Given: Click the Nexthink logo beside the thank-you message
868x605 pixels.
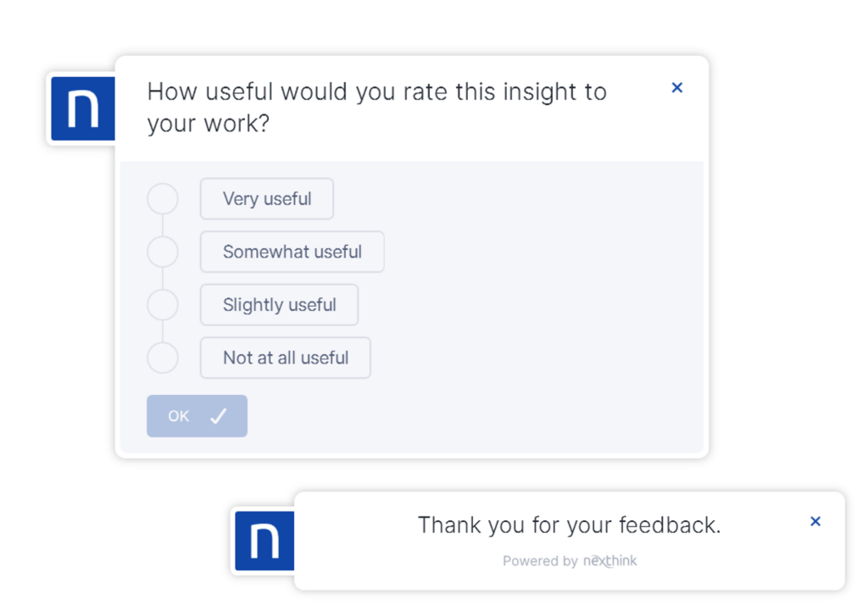Looking at the screenshot, I should 264,541.
